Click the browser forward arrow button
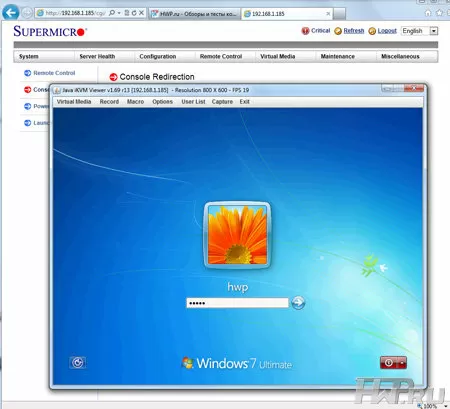This screenshot has height=409, width=450. 27,13
